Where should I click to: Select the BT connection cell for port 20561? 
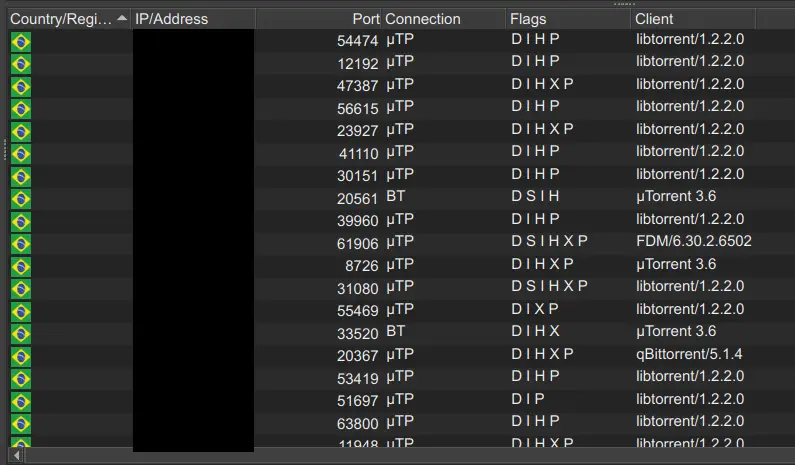click(396, 197)
